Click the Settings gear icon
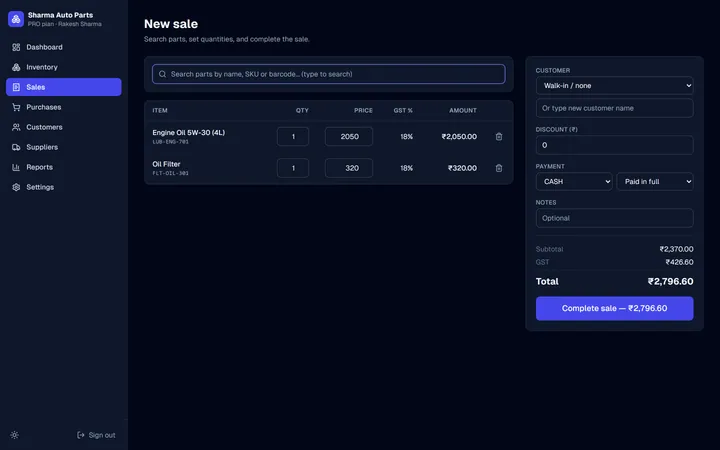The image size is (720, 450). [16, 187]
